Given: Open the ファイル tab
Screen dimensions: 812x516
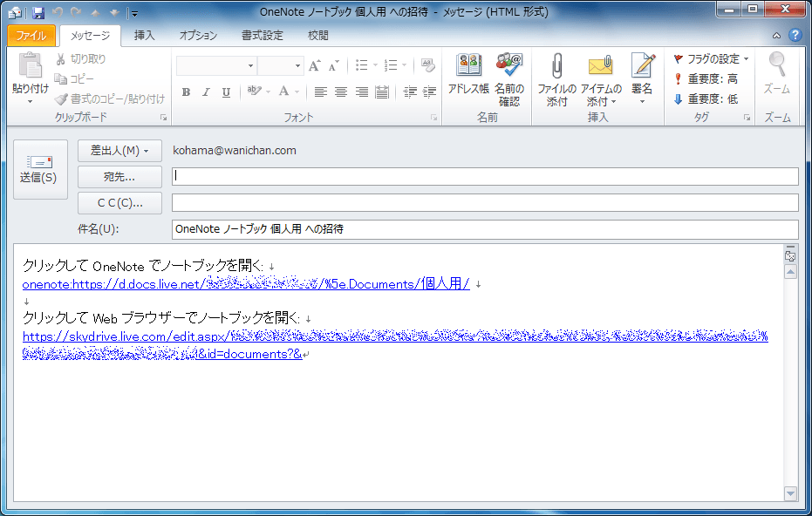Looking at the screenshot, I should (x=31, y=35).
